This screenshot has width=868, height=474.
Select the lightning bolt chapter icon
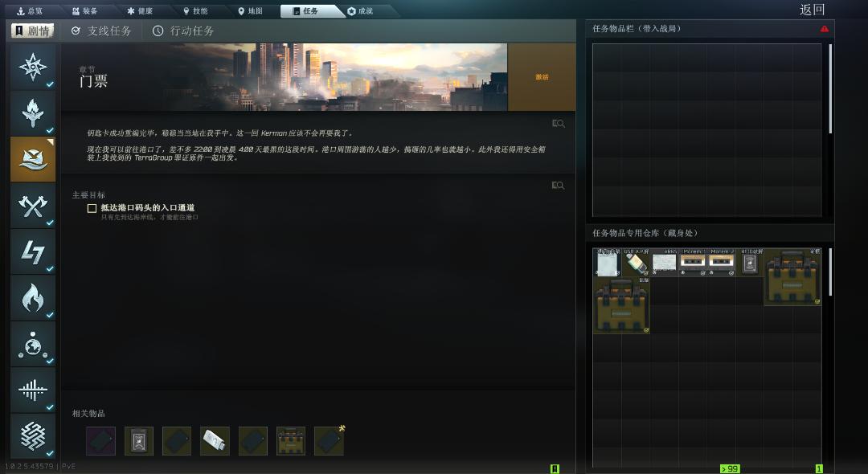point(33,252)
